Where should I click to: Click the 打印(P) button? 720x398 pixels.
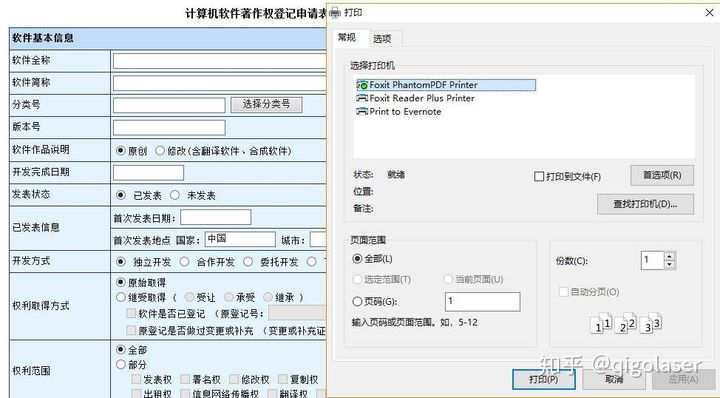click(x=544, y=379)
